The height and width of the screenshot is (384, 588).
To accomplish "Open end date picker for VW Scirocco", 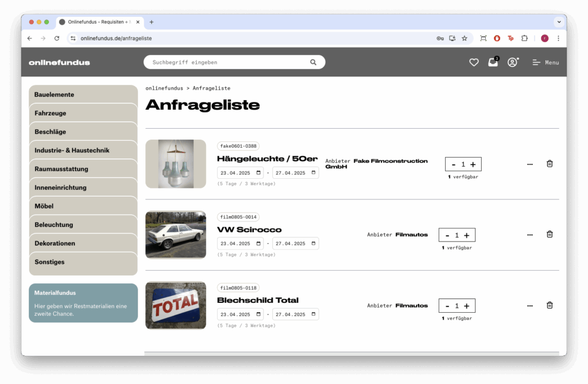I will (314, 243).
